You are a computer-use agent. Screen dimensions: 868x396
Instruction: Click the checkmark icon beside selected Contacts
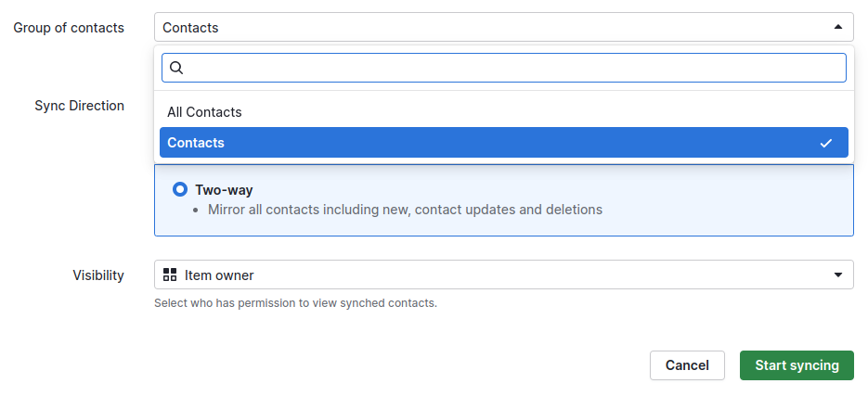[826, 143]
